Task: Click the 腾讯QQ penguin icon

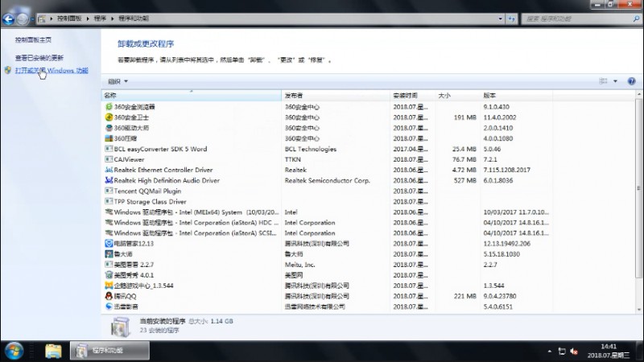Action: point(109,296)
